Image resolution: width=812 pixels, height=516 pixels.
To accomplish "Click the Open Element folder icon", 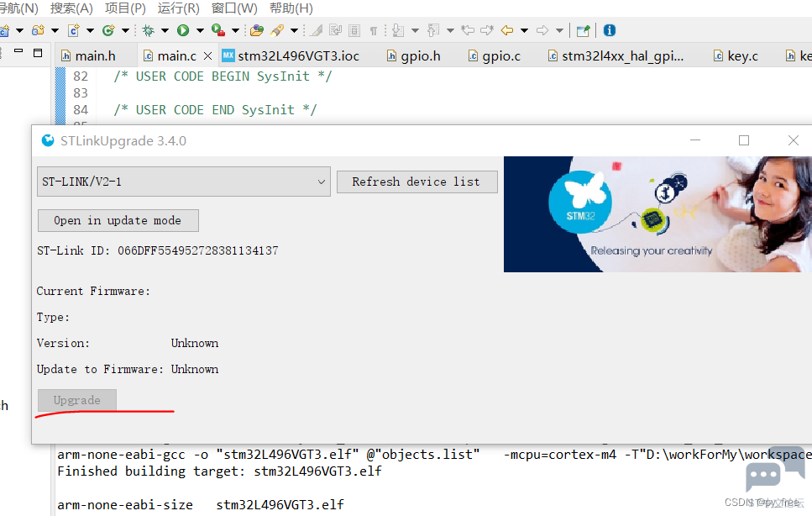I will click(256, 30).
